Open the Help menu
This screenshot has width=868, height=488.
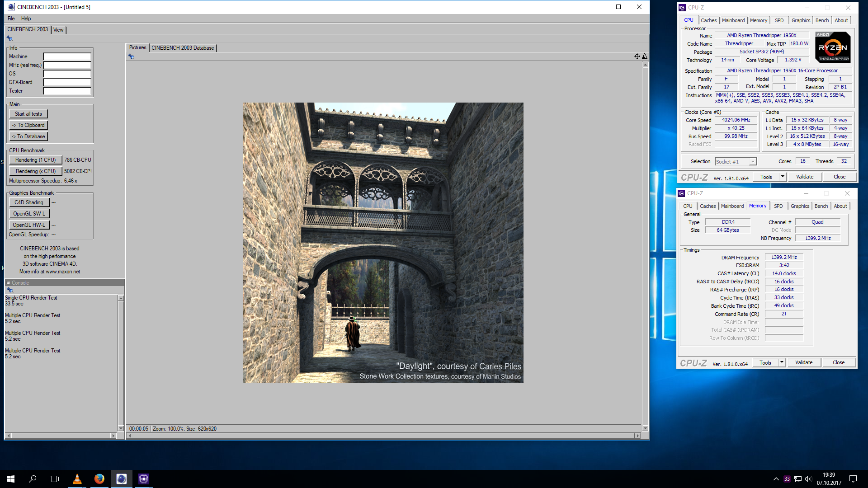26,19
